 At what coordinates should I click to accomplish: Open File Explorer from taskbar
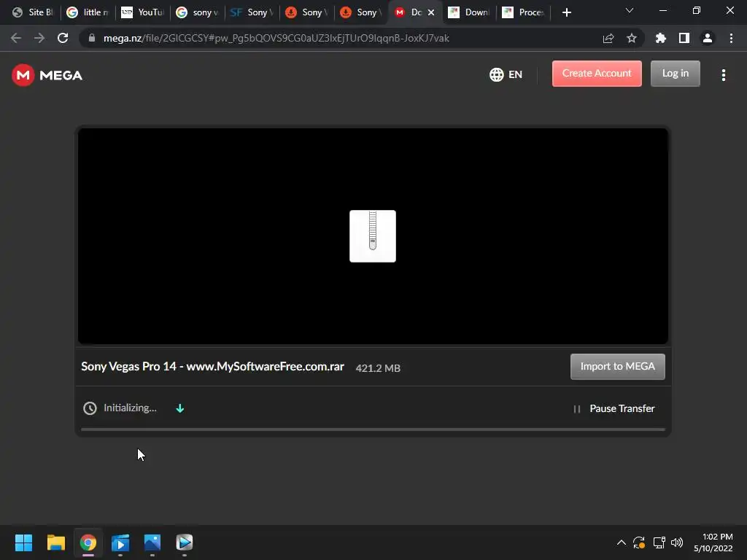(55, 542)
